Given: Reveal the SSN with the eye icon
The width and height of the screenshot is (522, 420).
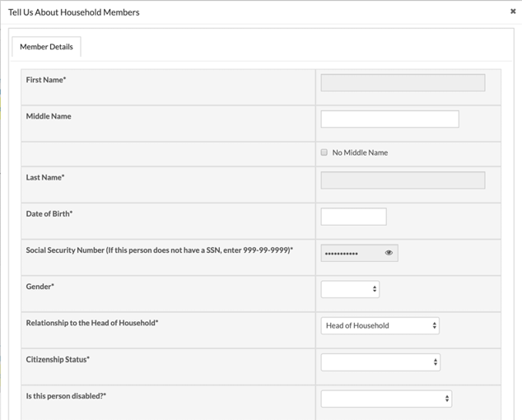Looking at the screenshot, I should click(389, 253).
